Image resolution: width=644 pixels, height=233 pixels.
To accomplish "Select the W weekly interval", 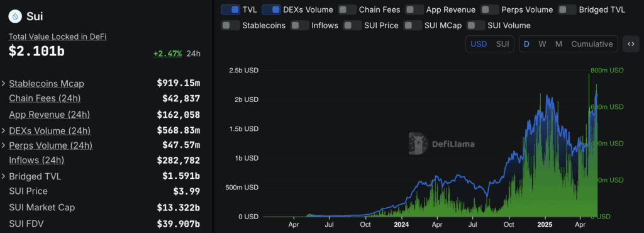I will (x=542, y=44).
